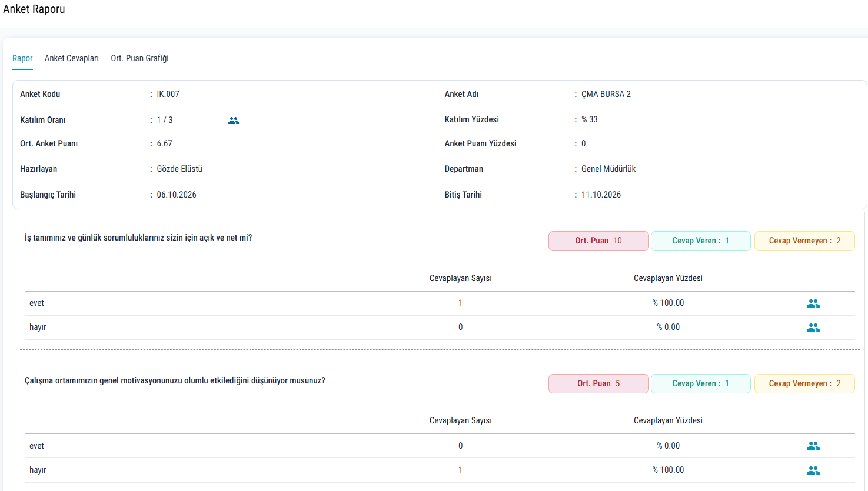
Task: Select the question about Çalışma ortamımızın motivasyon
Action: (x=175, y=380)
